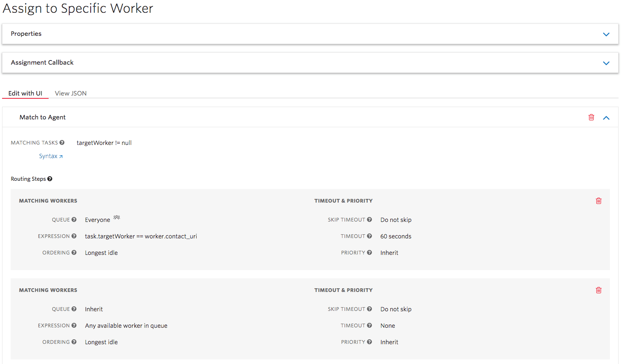Open help for Routing Steps
This screenshot has height=364, width=621.
click(49, 178)
